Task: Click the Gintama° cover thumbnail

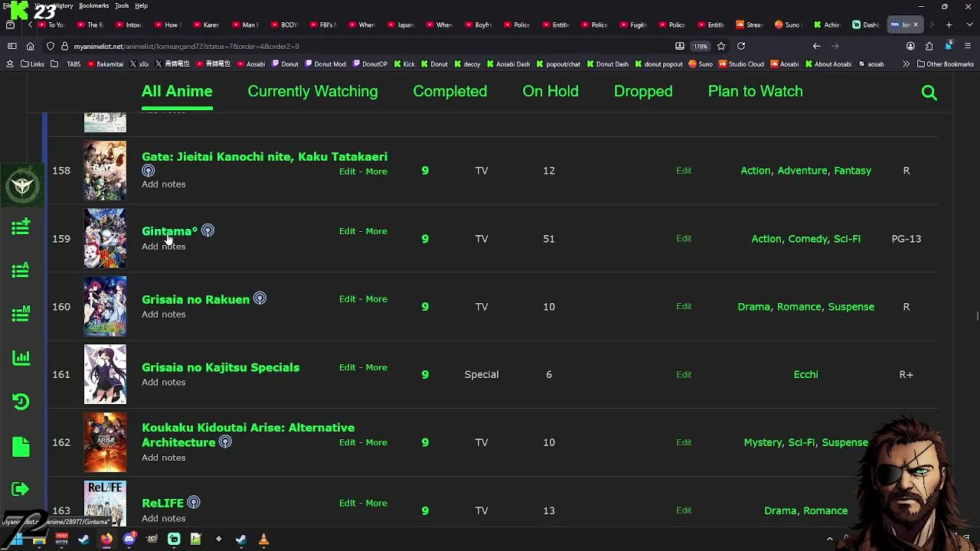Action: (105, 238)
